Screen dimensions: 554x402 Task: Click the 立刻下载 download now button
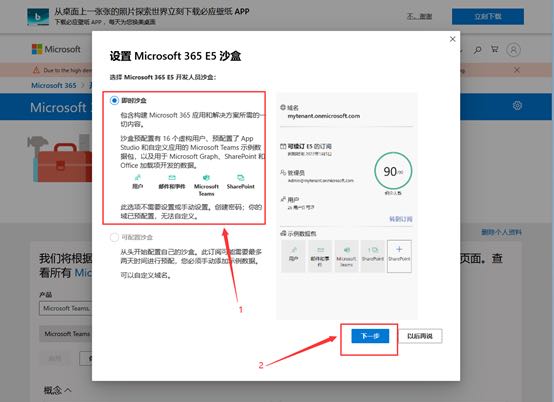488,17
